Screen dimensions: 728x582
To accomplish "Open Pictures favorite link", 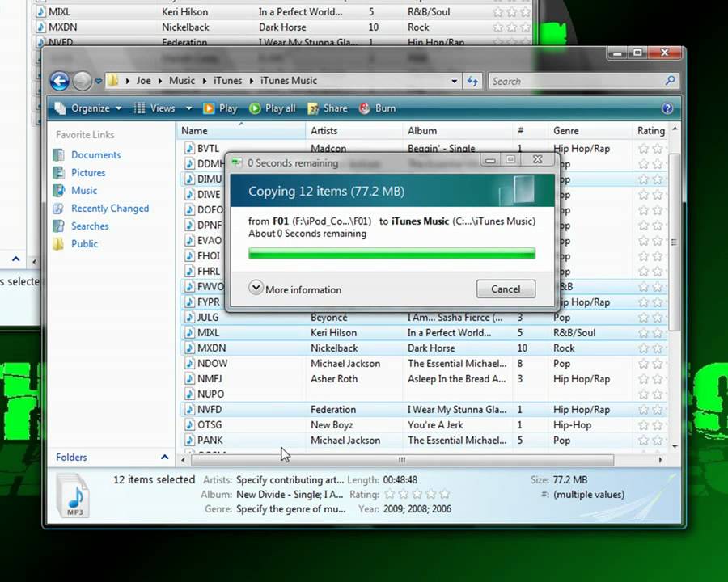I will pyautogui.click(x=88, y=173).
